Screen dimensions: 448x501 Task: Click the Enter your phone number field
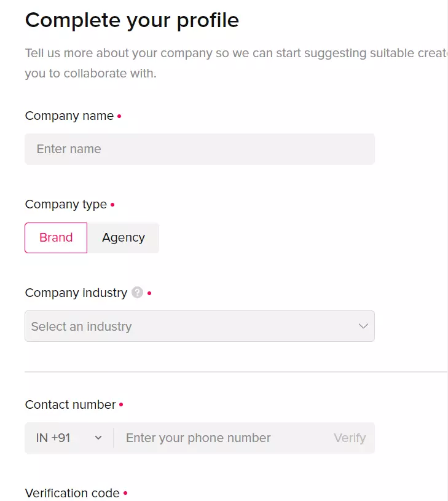(215, 438)
